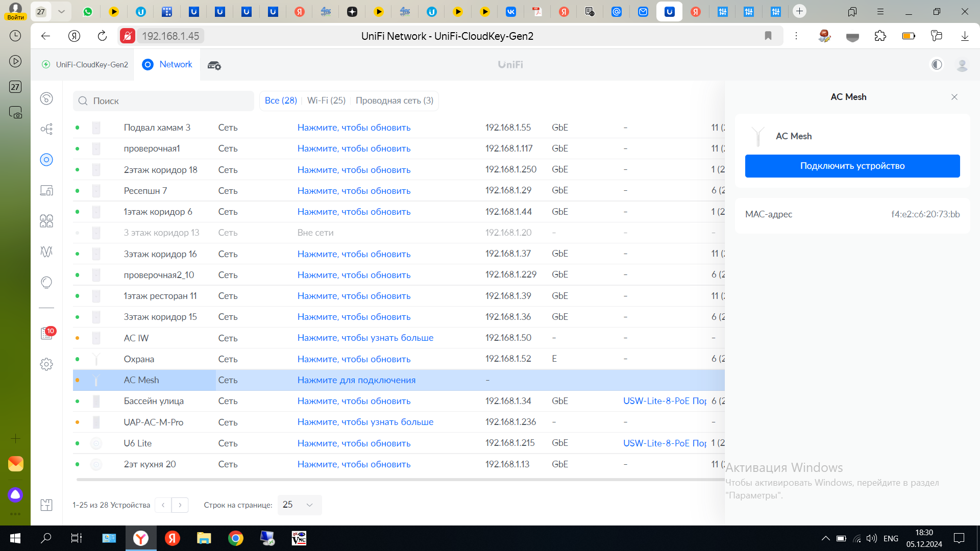The image size is (980, 551).
Task: Click the Поиск search field
Action: point(163,101)
